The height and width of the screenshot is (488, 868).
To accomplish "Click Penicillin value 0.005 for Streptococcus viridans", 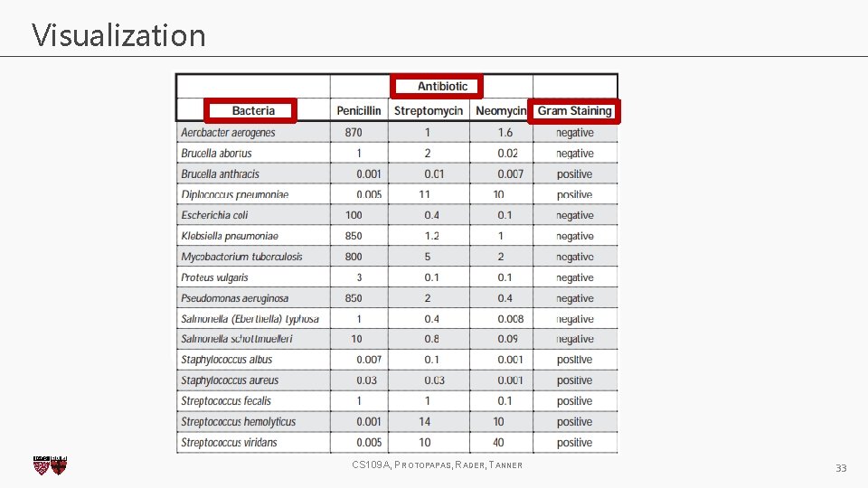I will click(x=369, y=443).
